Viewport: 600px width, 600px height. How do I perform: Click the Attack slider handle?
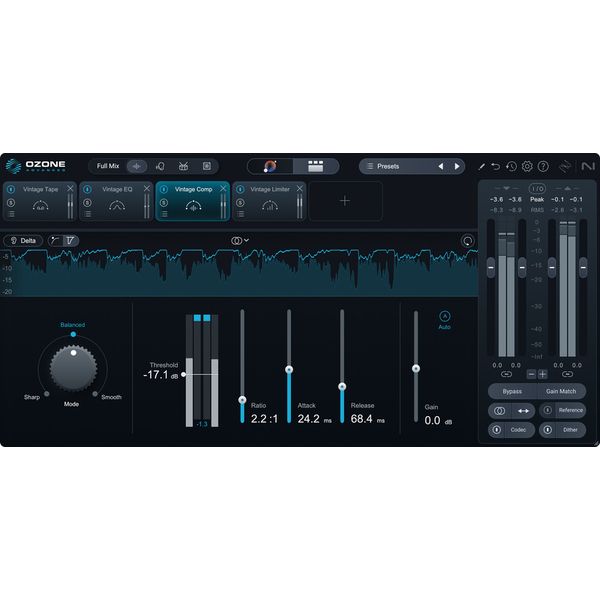coord(289,369)
